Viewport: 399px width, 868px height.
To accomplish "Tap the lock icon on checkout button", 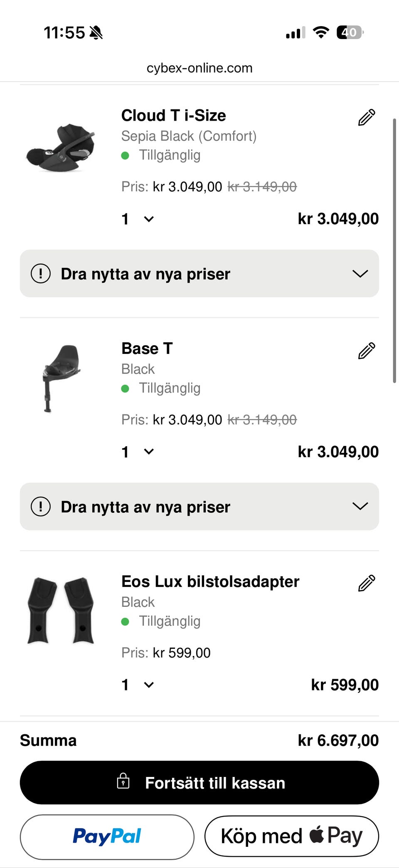I will click(123, 781).
